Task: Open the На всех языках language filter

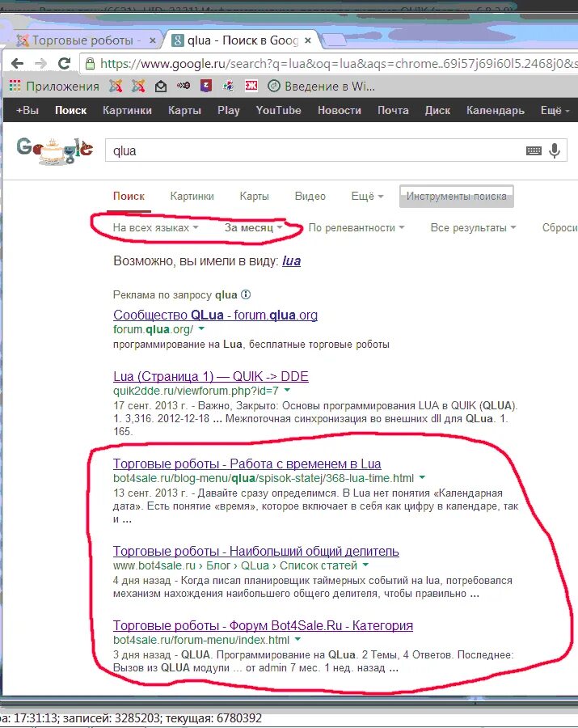Action: click(155, 227)
